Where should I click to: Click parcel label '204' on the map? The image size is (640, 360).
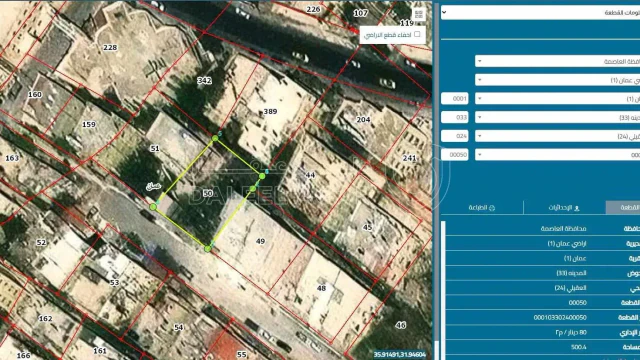pyautogui.click(x=363, y=119)
